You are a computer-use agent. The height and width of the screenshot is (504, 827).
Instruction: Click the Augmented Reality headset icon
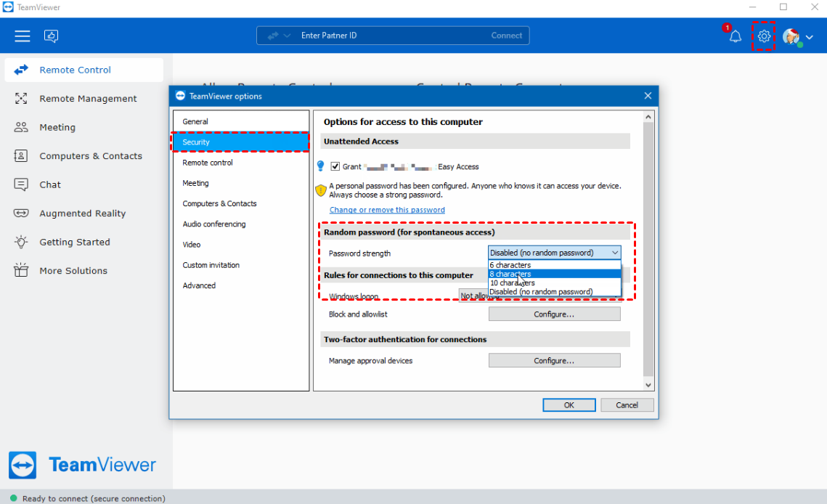21,214
